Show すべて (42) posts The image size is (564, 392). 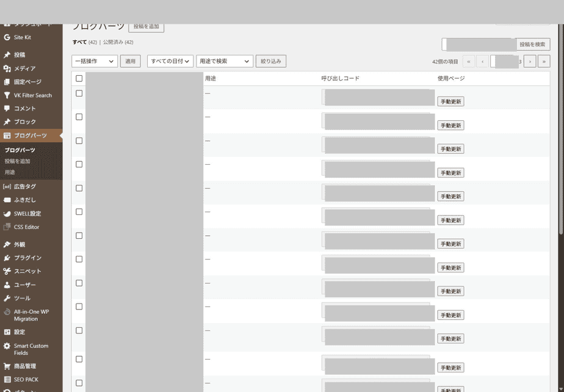point(84,42)
